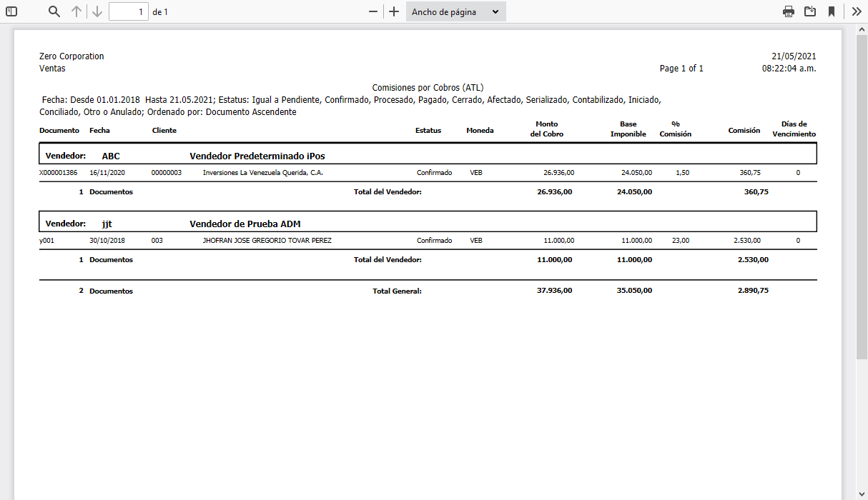Open the 'Ancho de página' zoom dropdown
Viewport: 868px width, 500px height.
point(455,11)
